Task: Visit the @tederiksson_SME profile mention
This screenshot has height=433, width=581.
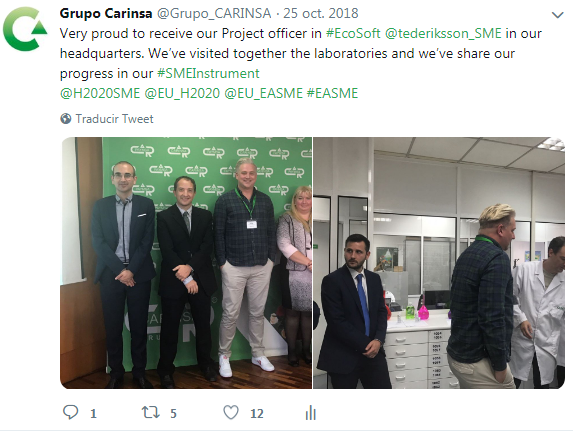Action: [x=443, y=33]
